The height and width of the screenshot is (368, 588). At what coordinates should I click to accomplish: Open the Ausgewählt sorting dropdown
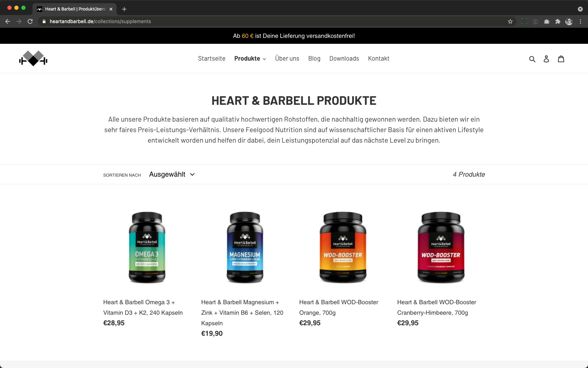click(172, 175)
